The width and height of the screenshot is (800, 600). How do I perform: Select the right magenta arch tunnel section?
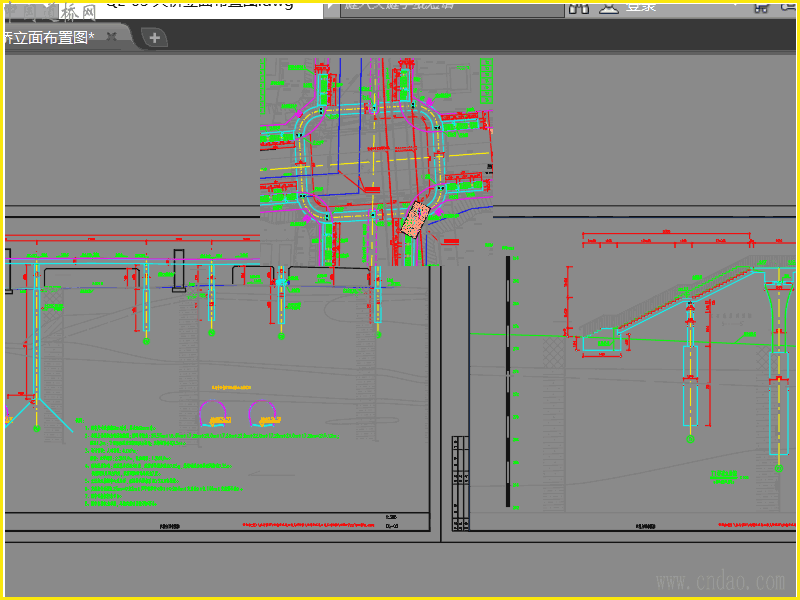point(262,413)
